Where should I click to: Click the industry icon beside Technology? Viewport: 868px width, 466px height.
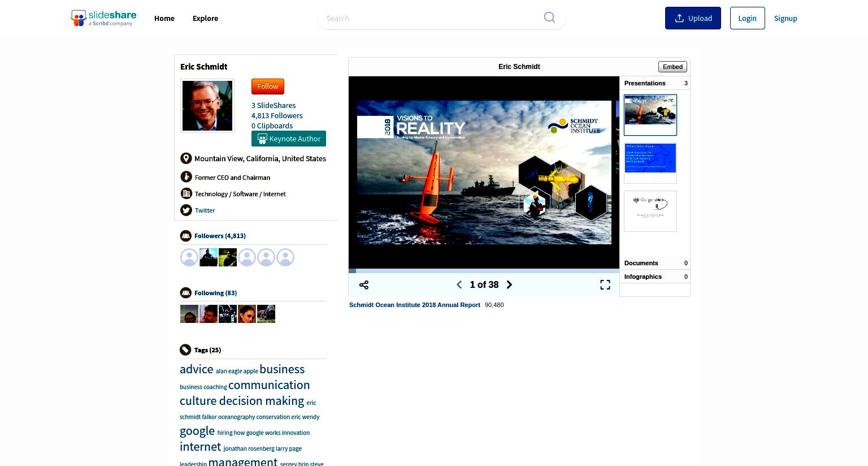(186, 193)
